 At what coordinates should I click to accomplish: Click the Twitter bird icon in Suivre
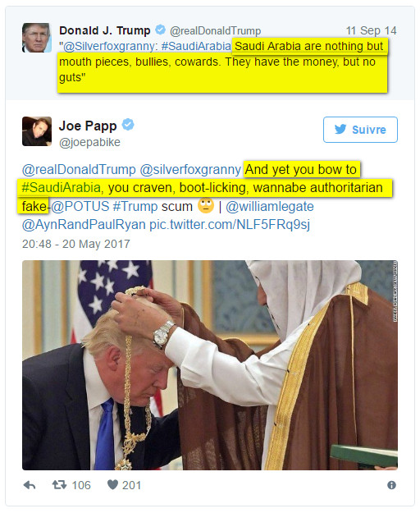340,129
